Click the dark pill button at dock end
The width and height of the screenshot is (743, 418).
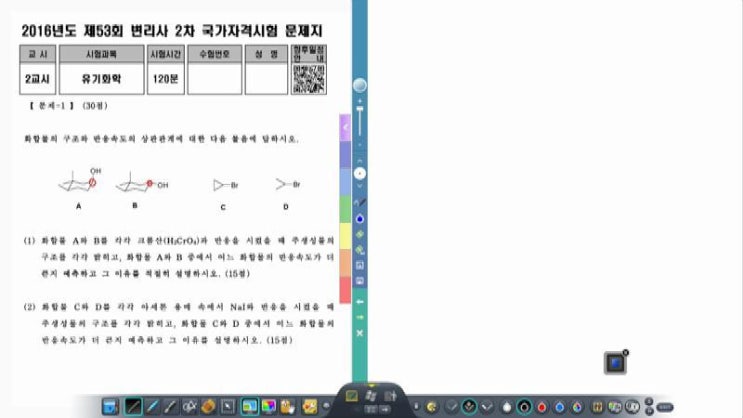[665, 407]
